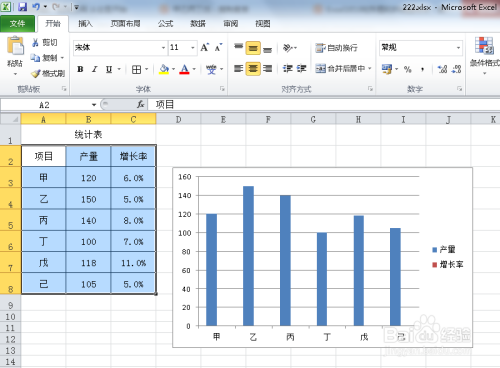500x368 pixels.
Task: Click the Cut scissors icon
Action: coord(35,42)
